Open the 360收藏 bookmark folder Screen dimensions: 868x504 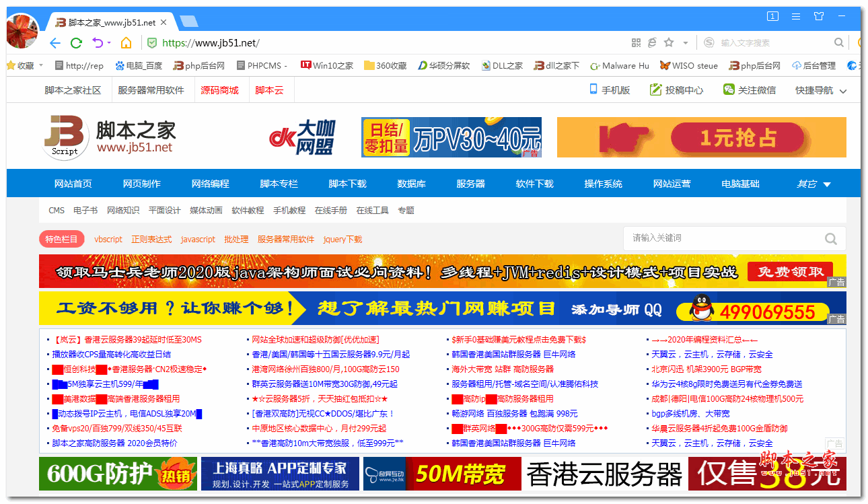(385, 65)
